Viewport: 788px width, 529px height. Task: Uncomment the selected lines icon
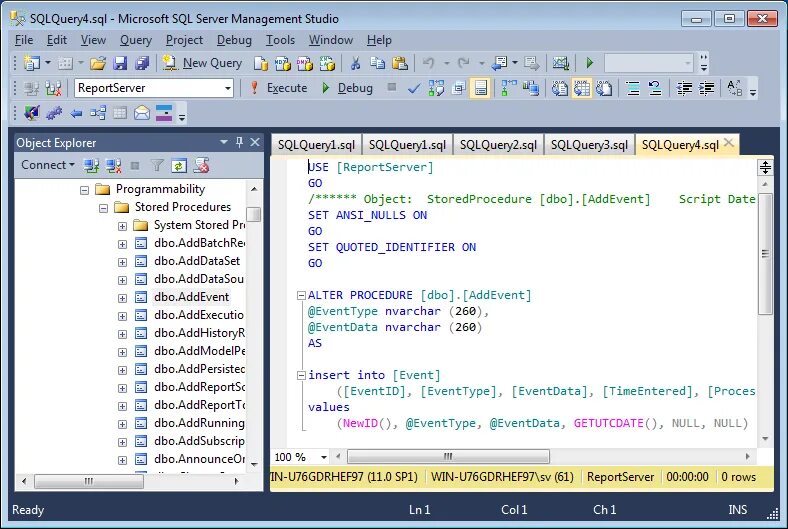pyautogui.click(x=655, y=88)
